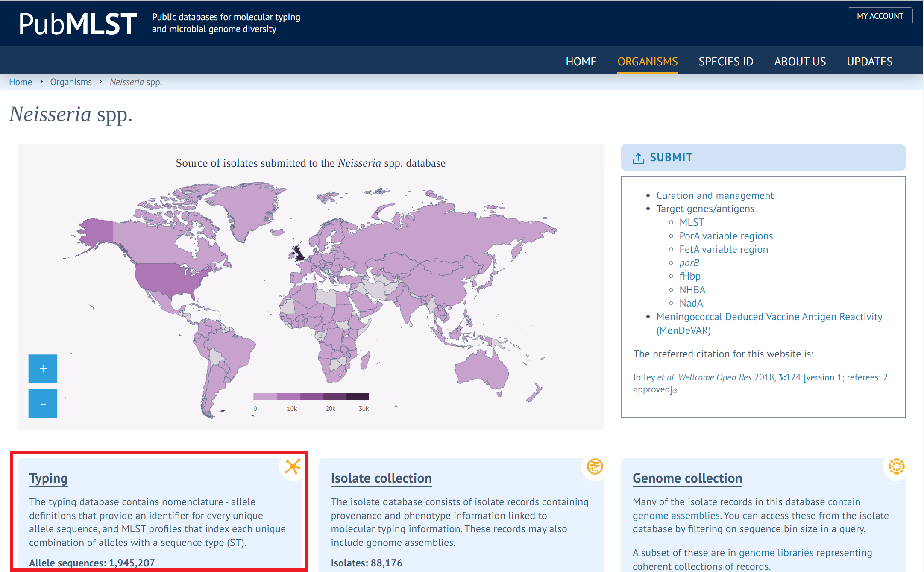Click the Genome collection heading
This screenshot has height=572, width=924.
pos(687,478)
